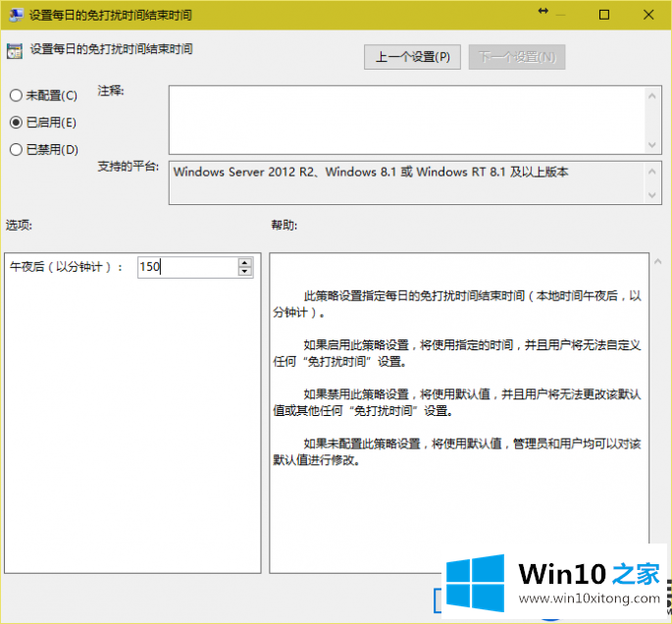Click the 午夜后 minutes input field

[186, 267]
